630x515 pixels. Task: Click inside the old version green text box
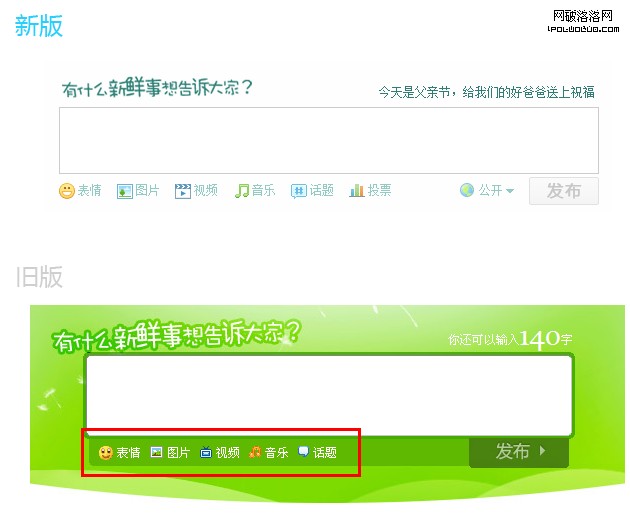329,396
